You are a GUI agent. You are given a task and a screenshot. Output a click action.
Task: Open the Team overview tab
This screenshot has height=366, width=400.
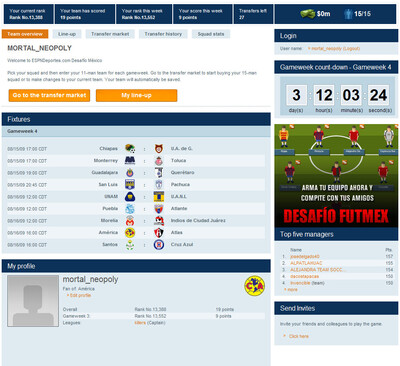pyautogui.click(x=25, y=34)
